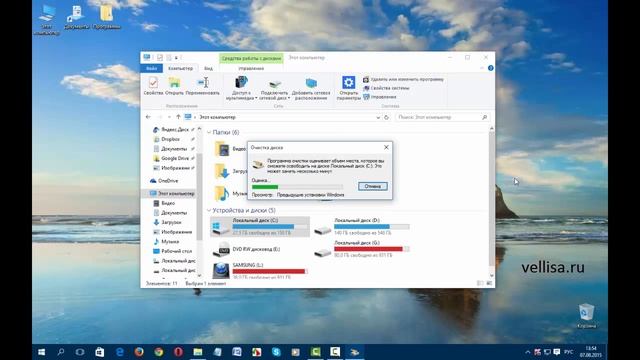This screenshot has height=360, width=640.
Task: Click the Видео folder icon in Папки
Action: (x=222, y=149)
